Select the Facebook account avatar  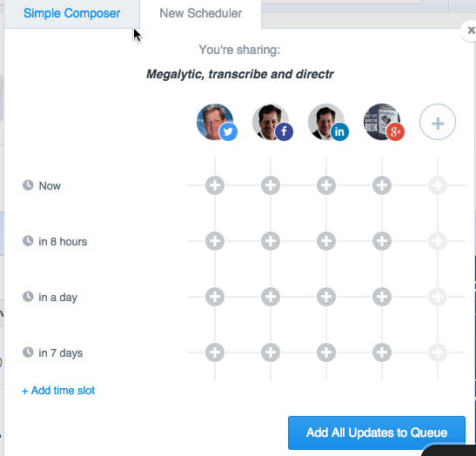[x=271, y=122]
